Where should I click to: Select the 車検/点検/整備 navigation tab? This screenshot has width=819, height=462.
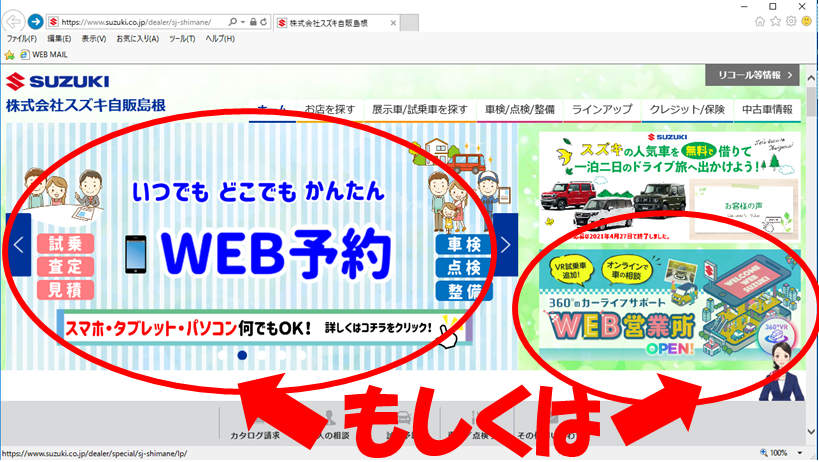pos(520,110)
